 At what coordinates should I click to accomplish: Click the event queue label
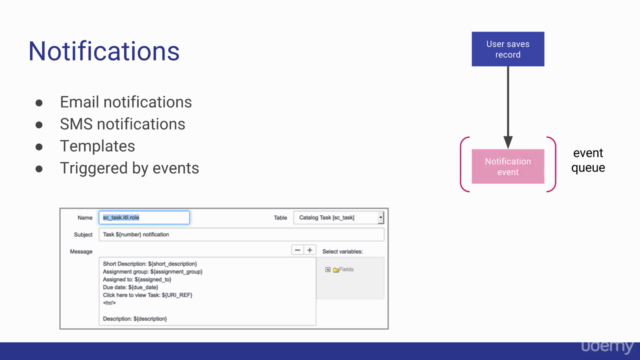pos(588,160)
